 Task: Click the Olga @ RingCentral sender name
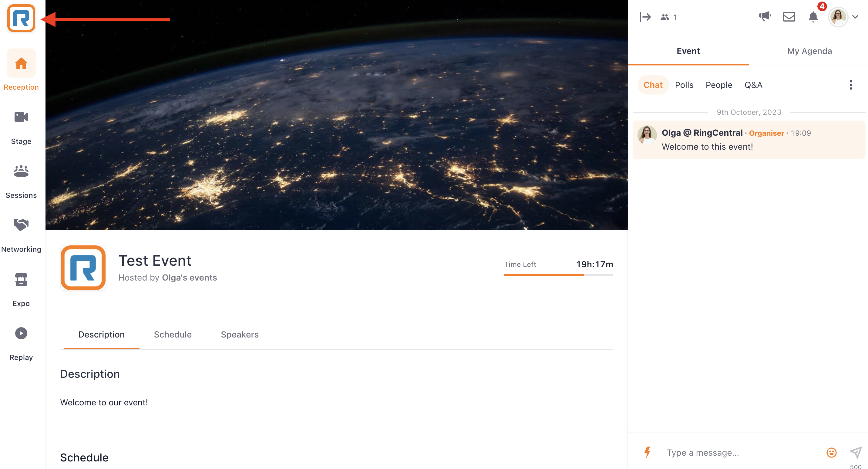tap(702, 133)
